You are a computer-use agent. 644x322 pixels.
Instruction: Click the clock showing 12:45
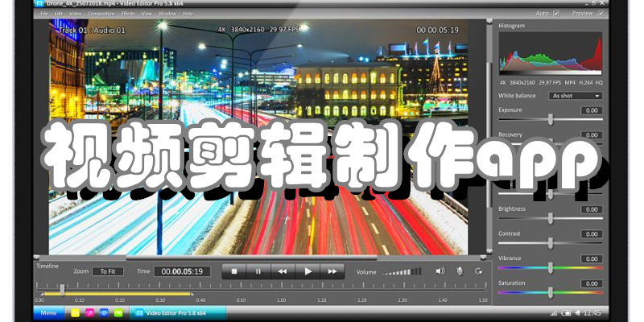592,313
